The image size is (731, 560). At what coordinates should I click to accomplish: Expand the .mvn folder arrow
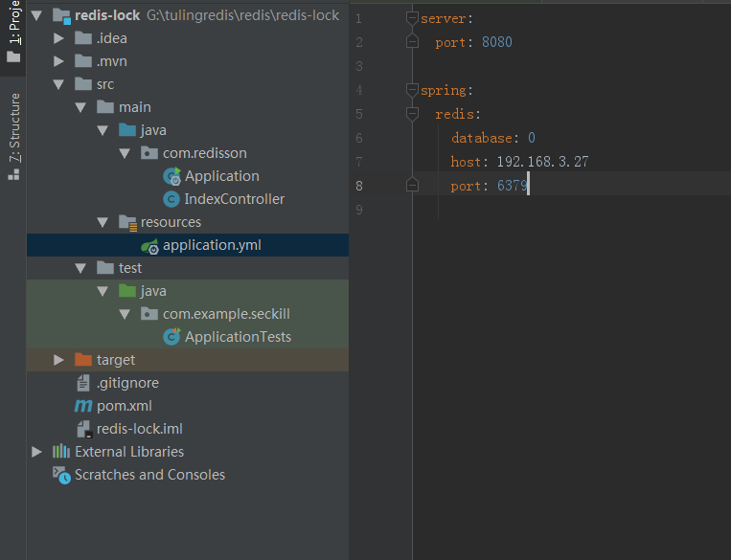58,61
